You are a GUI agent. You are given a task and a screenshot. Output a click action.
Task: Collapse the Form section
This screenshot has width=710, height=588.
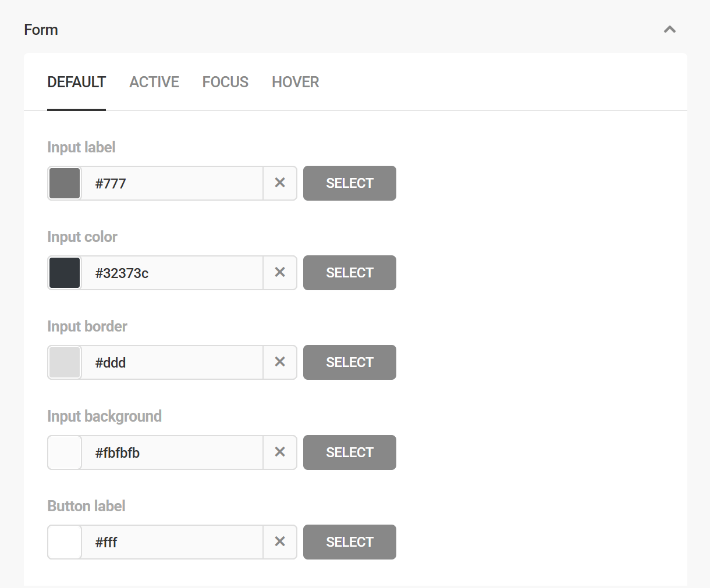coord(670,30)
